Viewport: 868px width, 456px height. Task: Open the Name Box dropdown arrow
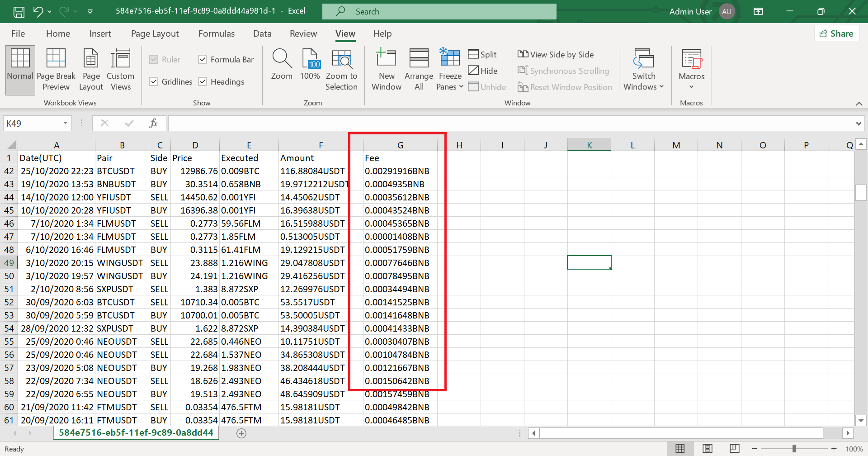pyautogui.click(x=65, y=123)
